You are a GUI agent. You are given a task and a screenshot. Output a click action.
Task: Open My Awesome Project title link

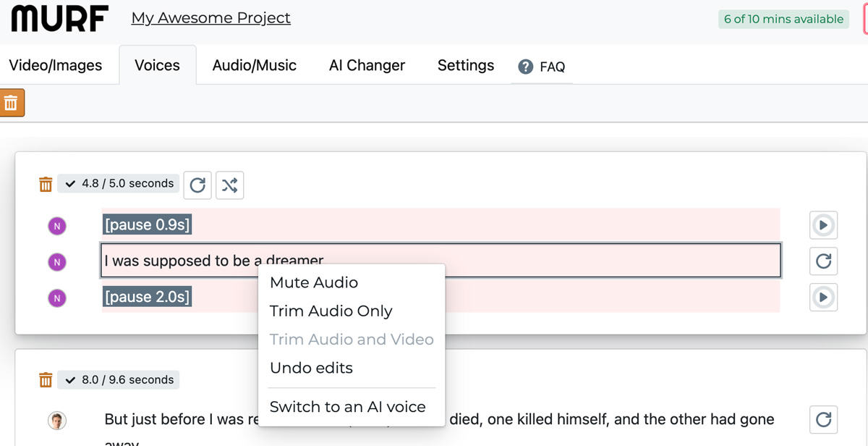coord(211,18)
